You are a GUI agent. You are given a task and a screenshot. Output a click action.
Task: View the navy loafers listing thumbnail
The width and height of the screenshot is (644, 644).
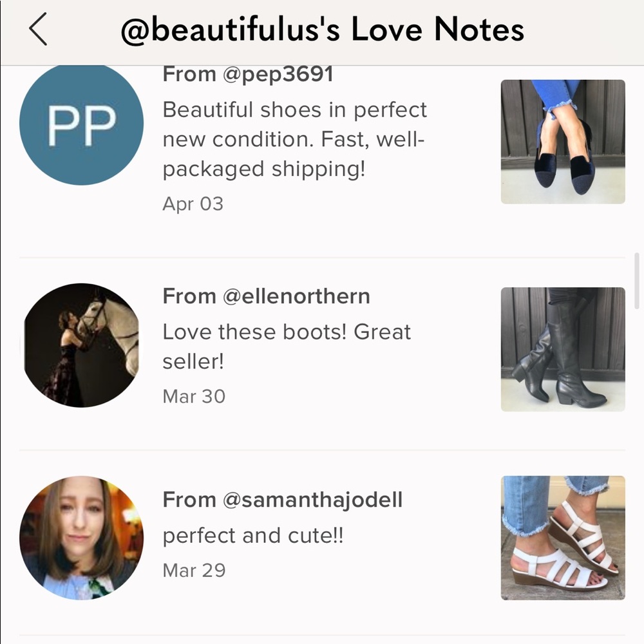(x=563, y=142)
